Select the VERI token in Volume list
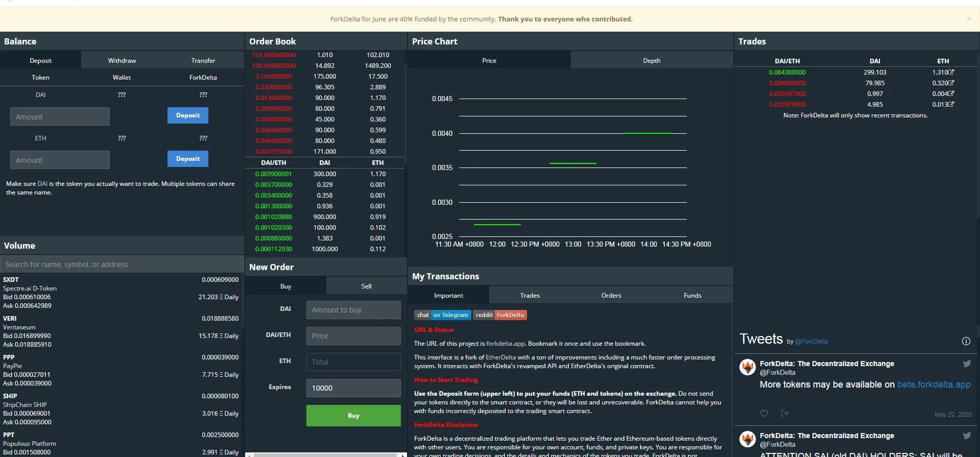The width and height of the screenshot is (980, 457). tap(121, 331)
